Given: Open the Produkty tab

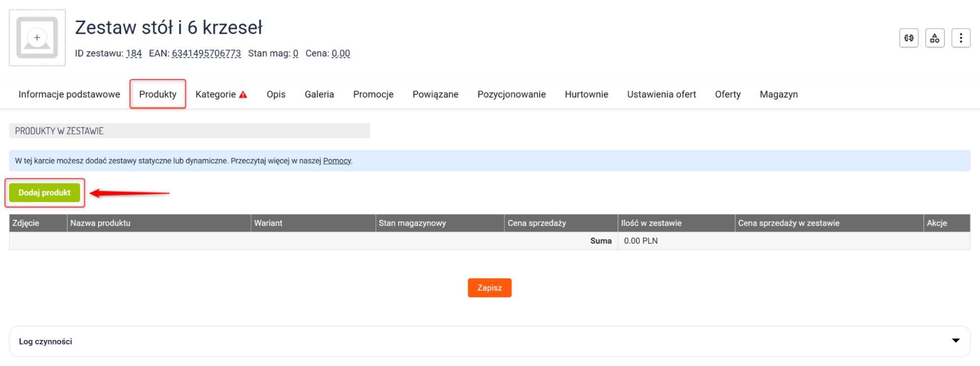Looking at the screenshot, I should 157,94.
